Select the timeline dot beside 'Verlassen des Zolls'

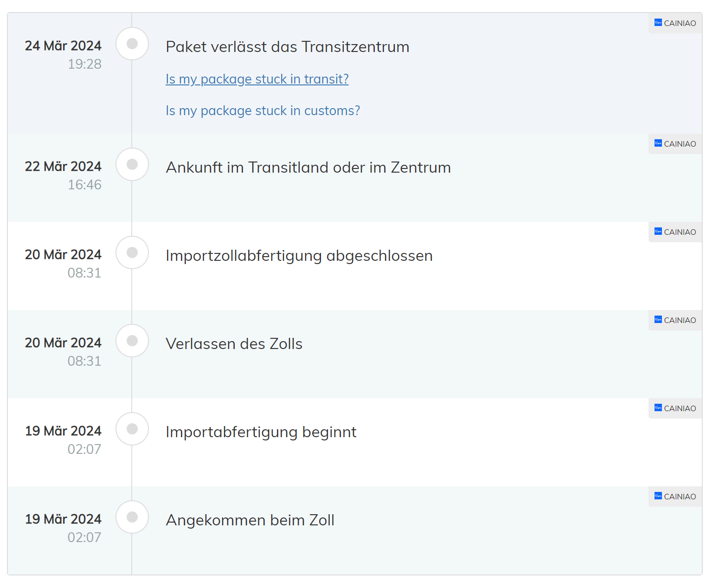[132, 341]
